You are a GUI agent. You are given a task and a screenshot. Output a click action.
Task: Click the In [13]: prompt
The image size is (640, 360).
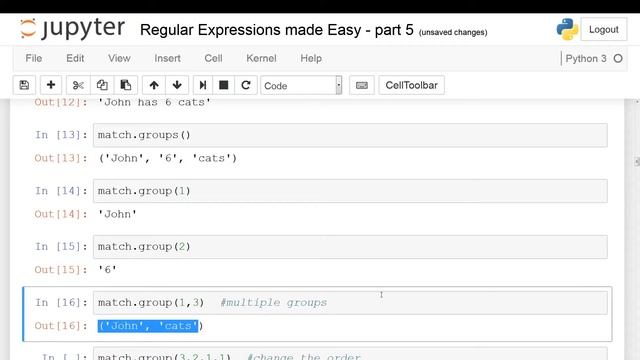pyautogui.click(x=61, y=135)
